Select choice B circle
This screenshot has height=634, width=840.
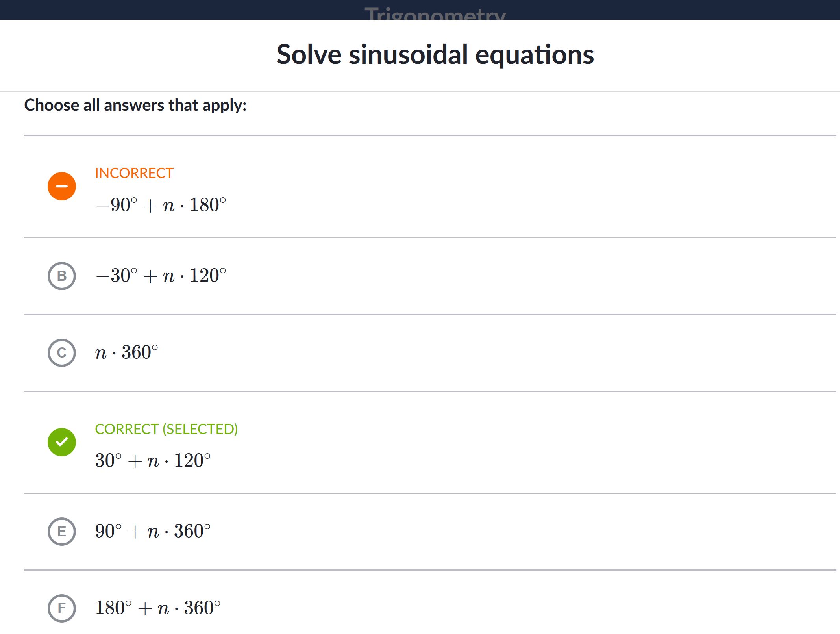[x=62, y=276]
